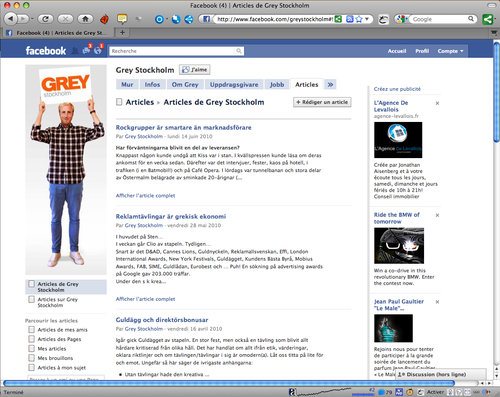Close the Ride the BMW of tomorrow ad
This screenshot has width=500, height=397.
(437, 215)
